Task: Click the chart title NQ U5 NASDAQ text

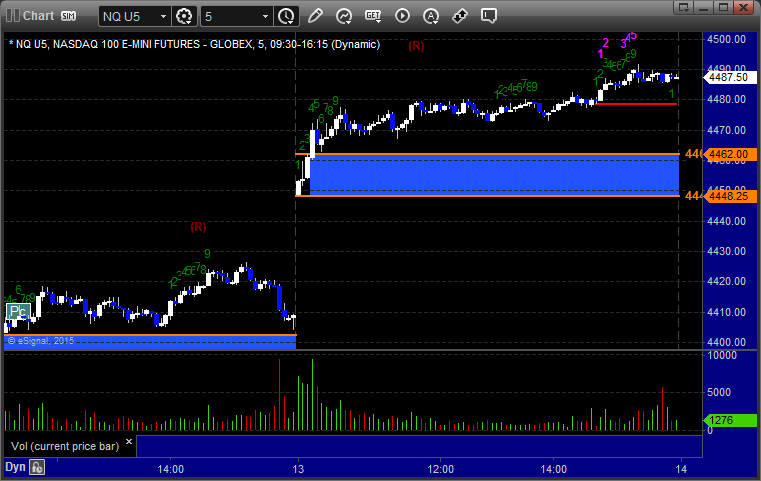Action: click(194, 44)
